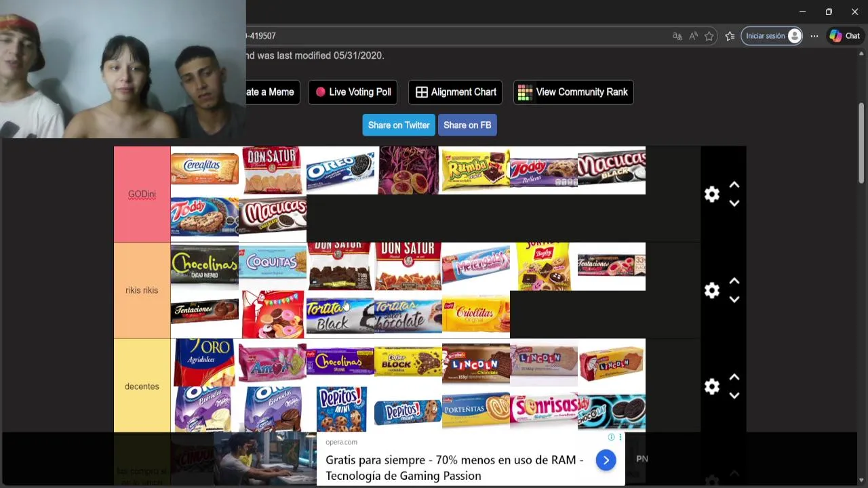Select the Criollitas image

[x=476, y=314]
